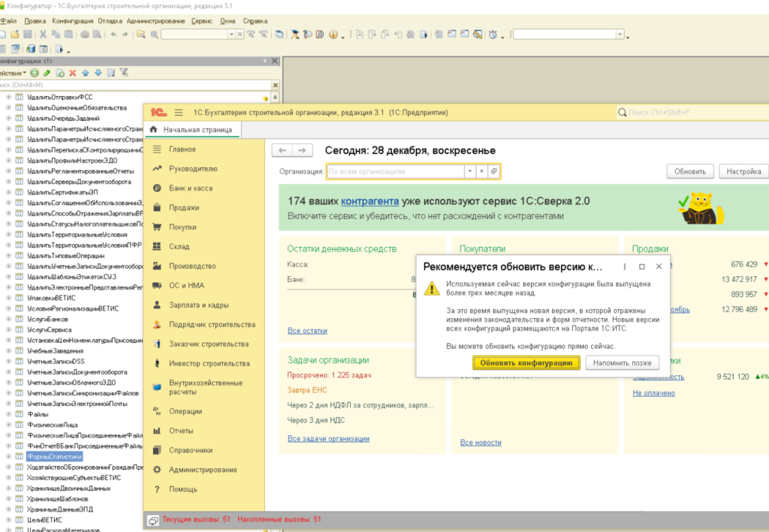Viewport: 769px width, 532px height.
Task: Click the blue move up arrow icon
Action: [x=85, y=73]
